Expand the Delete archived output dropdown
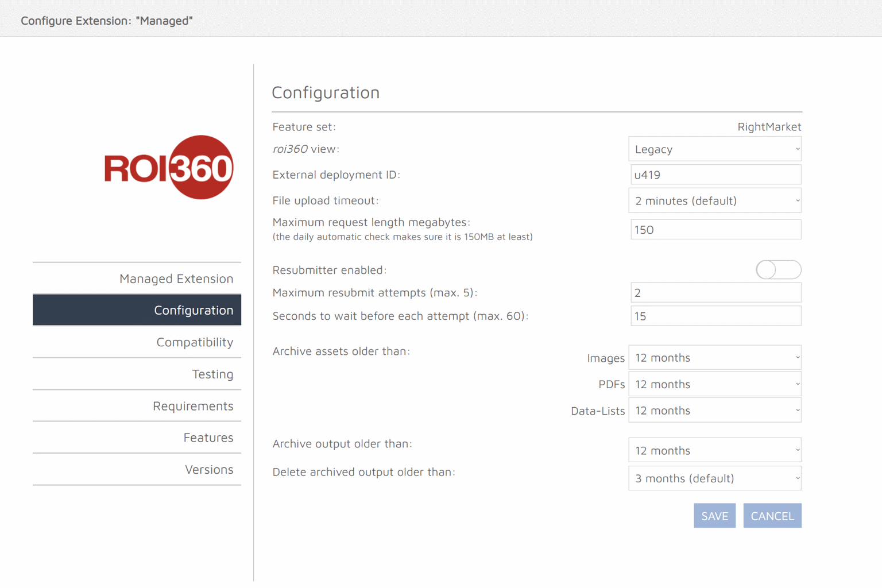The width and height of the screenshot is (882, 588). coord(714,478)
